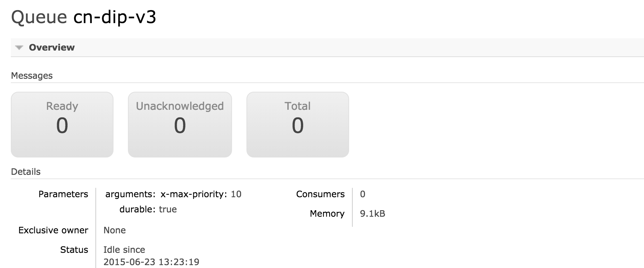Click the Exclusive owner None setting

tap(115, 230)
